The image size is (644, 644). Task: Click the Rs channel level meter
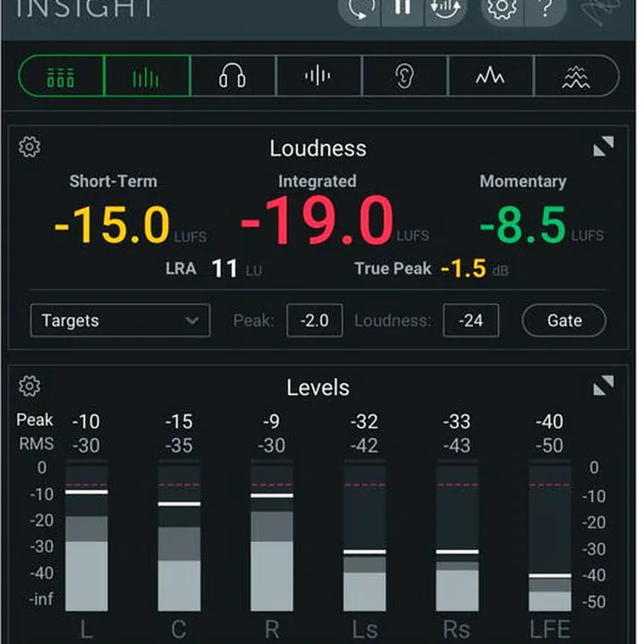(x=457, y=535)
